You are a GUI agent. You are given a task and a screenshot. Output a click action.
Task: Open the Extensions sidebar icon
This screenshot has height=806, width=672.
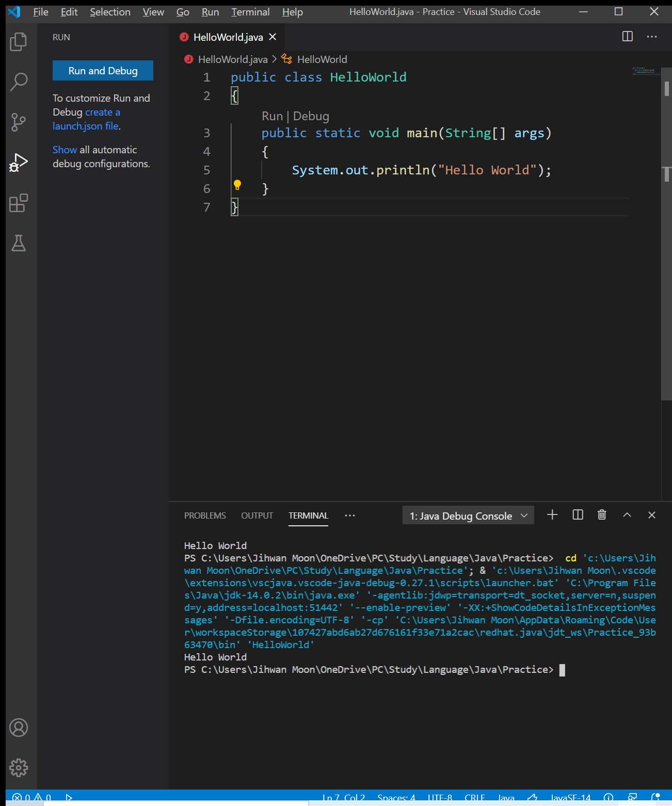coord(19,204)
